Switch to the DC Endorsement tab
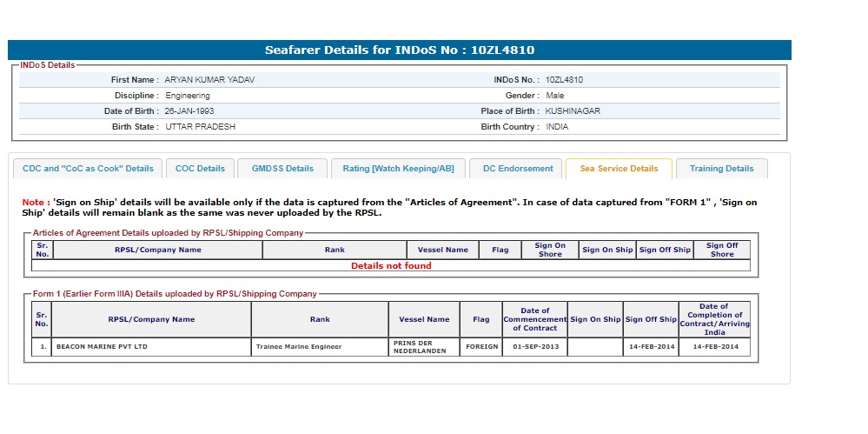 (518, 169)
